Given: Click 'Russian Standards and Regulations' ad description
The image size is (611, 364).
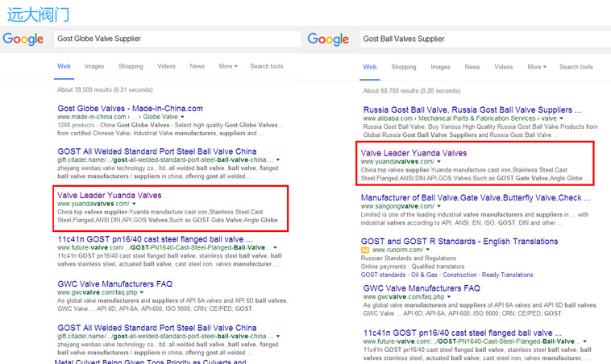Looking at the screenshot, I should (x=409, y=259).
